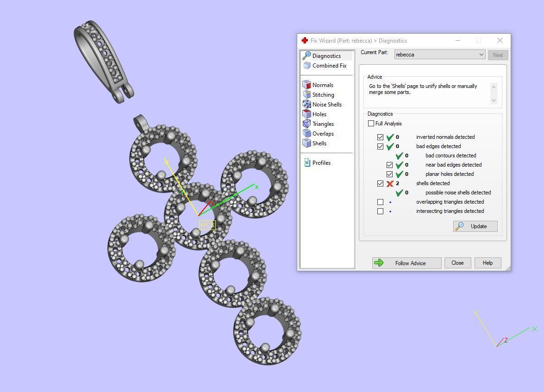Click the Close button

(457, 263)
